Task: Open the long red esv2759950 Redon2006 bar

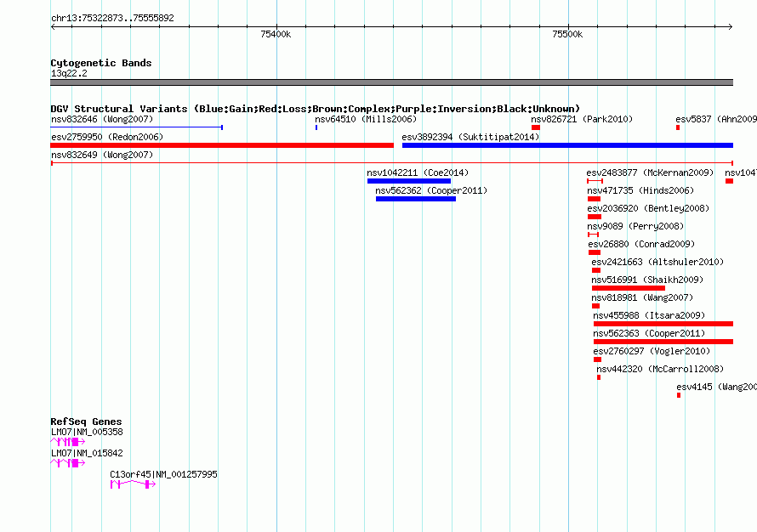Action: (x=221, y=145)
